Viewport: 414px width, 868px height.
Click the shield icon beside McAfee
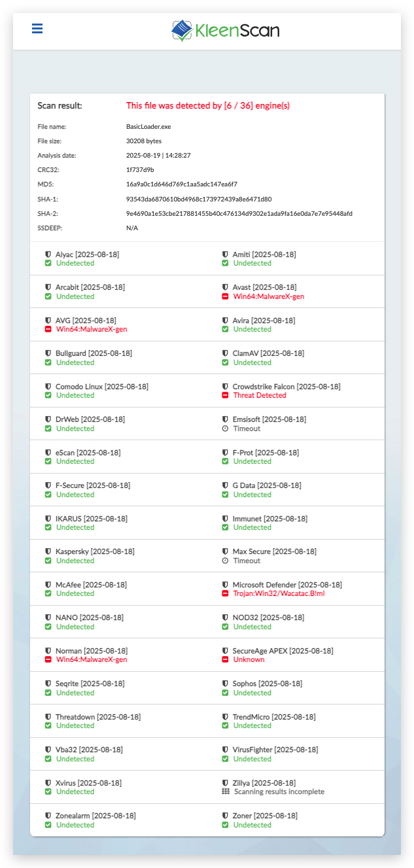48,585
